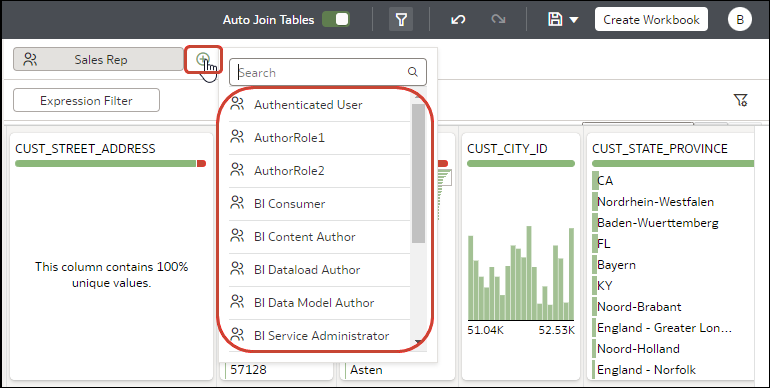Click the redo arrow icon

pos(498,20)
